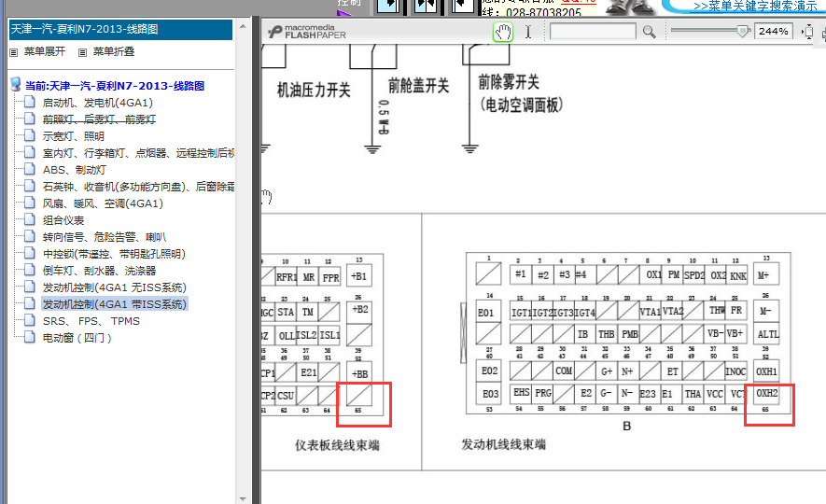Viewport: 826px width, 504px height.
Task: Open 室内灯、行李箱灯、点烟器 diagram
Action: 138,153
